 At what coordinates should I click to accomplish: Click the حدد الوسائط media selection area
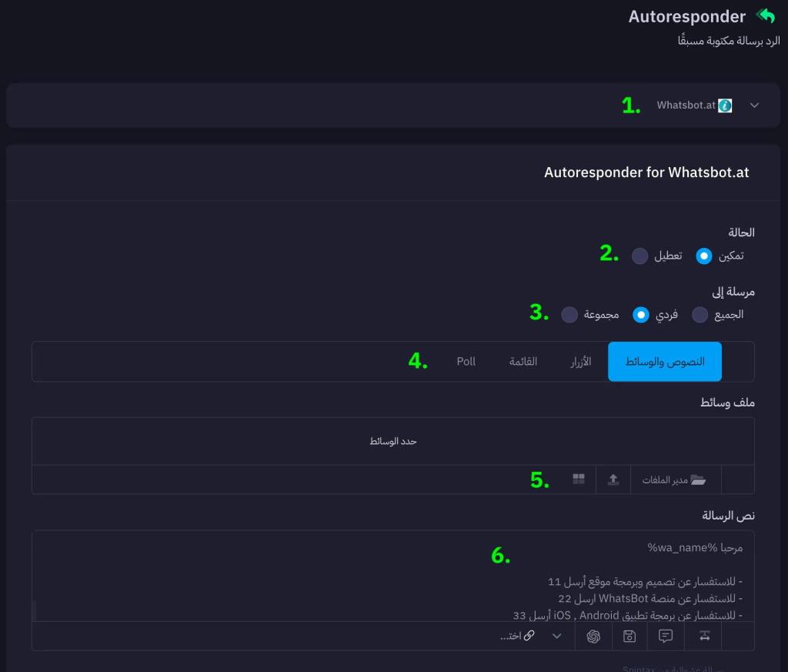pos(393,441)
